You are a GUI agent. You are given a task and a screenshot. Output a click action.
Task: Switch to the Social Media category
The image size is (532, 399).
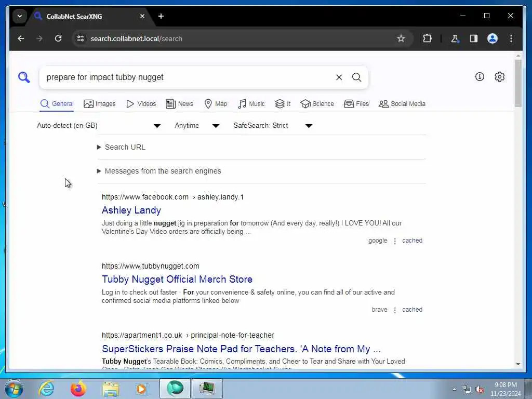tap(402, 104)
